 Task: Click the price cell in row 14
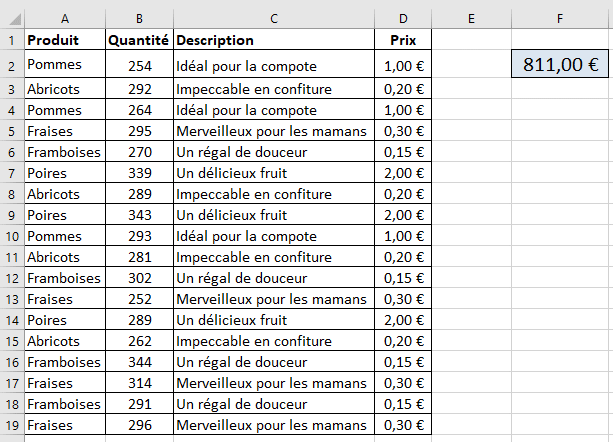point(403,320)
